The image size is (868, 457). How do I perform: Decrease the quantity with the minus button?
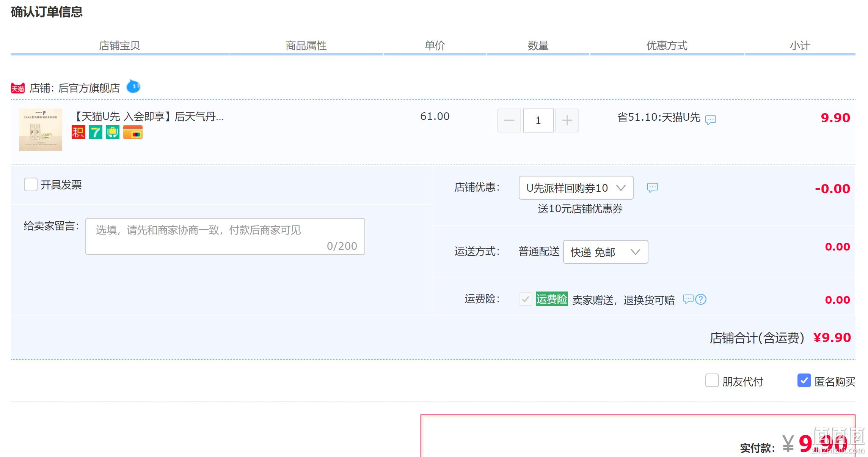click(x=509, y=120)
